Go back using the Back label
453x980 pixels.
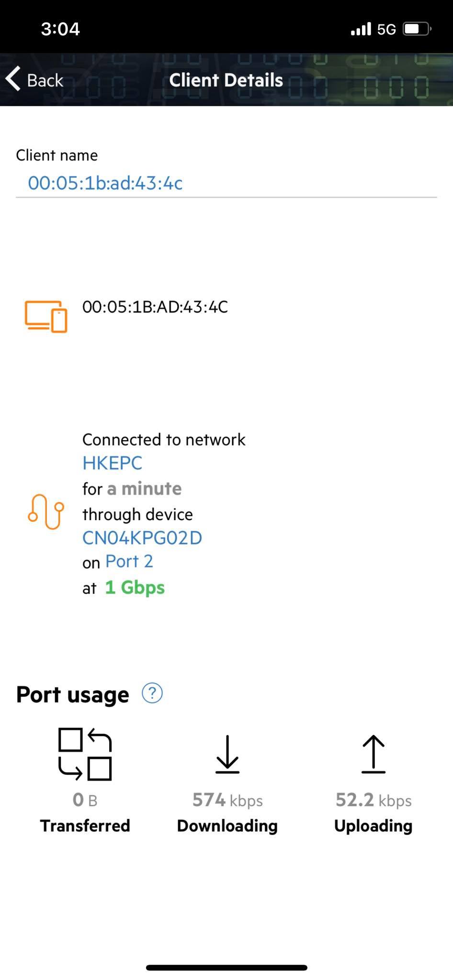click(x=45, y=80)
